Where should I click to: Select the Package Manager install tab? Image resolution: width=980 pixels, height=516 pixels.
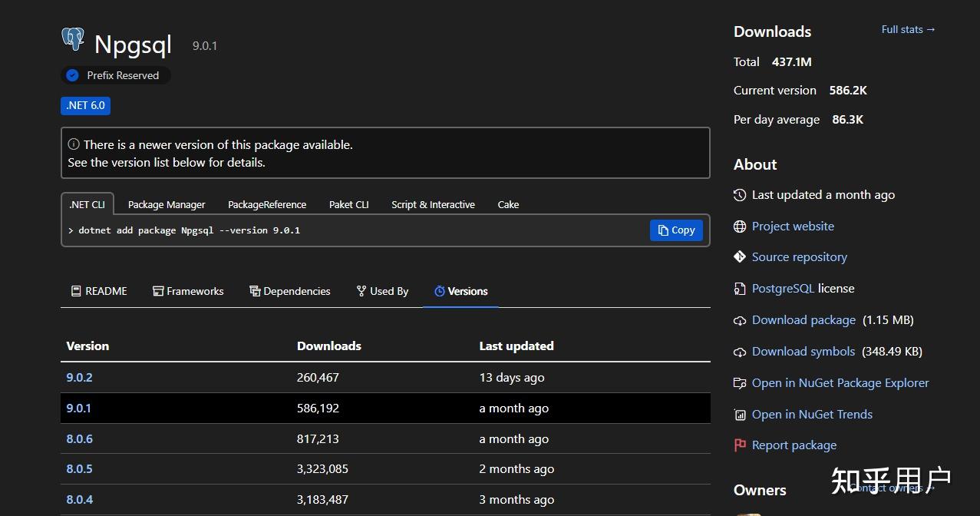click(167, 204)
